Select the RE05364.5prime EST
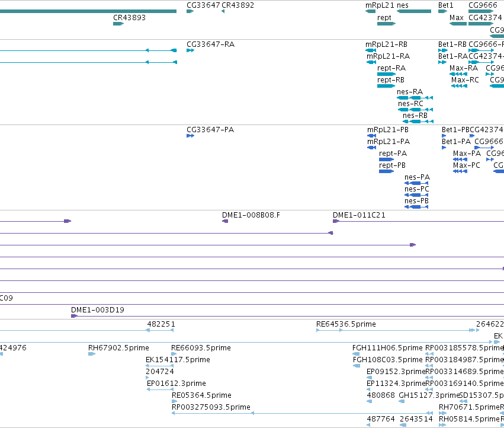This screenshot has width=504, height=428. click(x=174, y=401)
